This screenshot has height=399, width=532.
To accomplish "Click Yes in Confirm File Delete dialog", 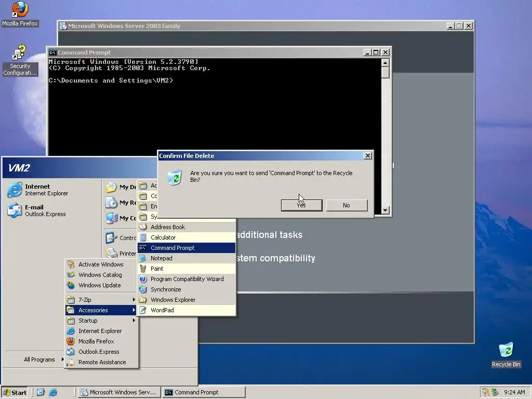I will tap(302, 205).
